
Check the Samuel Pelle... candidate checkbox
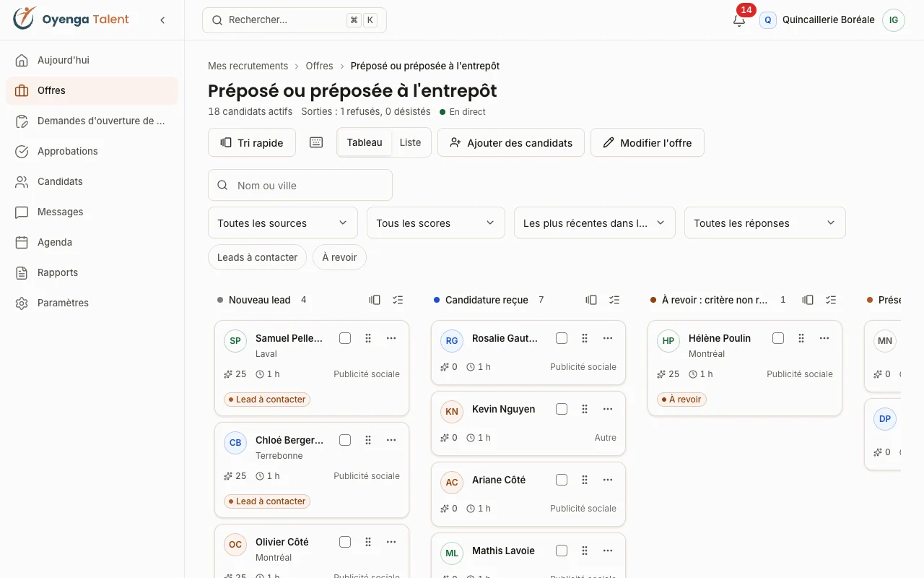pos(345,338)
